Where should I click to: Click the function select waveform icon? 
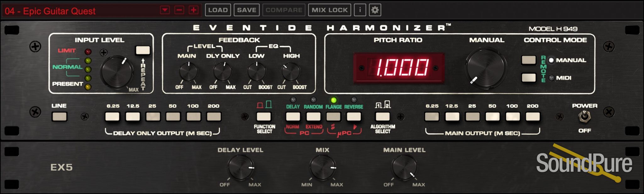pos(264,105)
